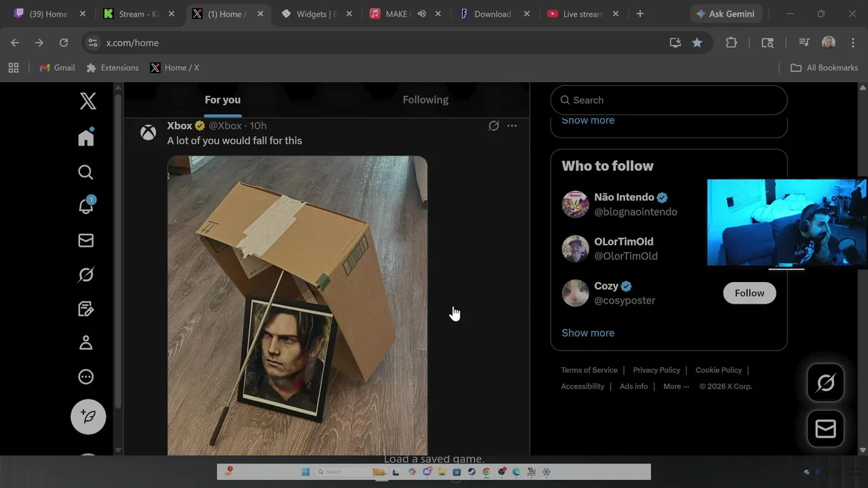Open Chrome three-dot menu
868x488 pixels.
(x=852, y=43)
